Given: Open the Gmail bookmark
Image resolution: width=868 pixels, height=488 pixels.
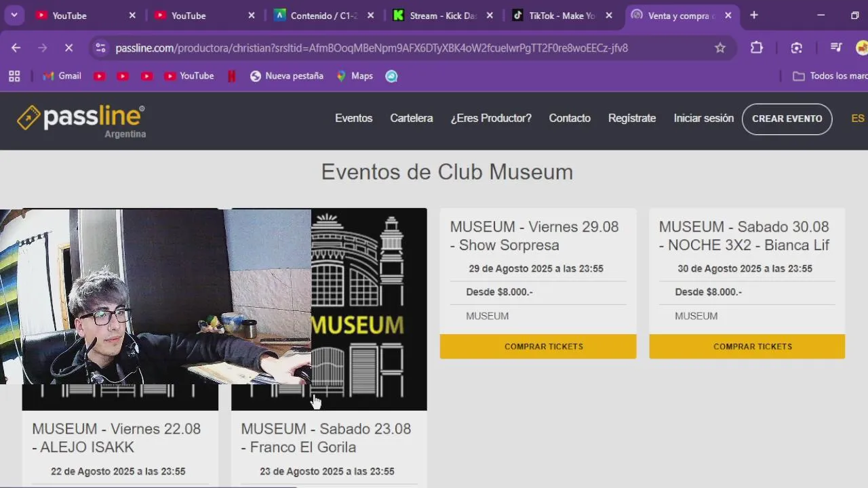Looking at the screenshot, I should pos(62,76).
